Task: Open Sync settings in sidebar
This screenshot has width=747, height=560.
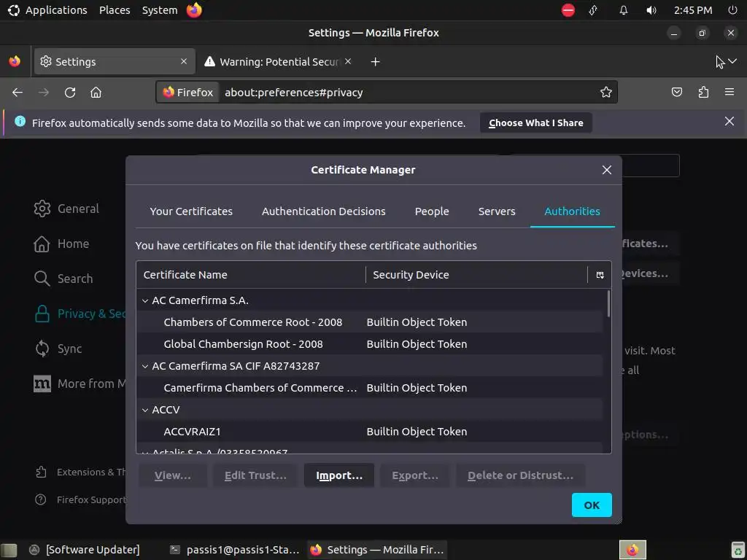Action: coord(58,349)
